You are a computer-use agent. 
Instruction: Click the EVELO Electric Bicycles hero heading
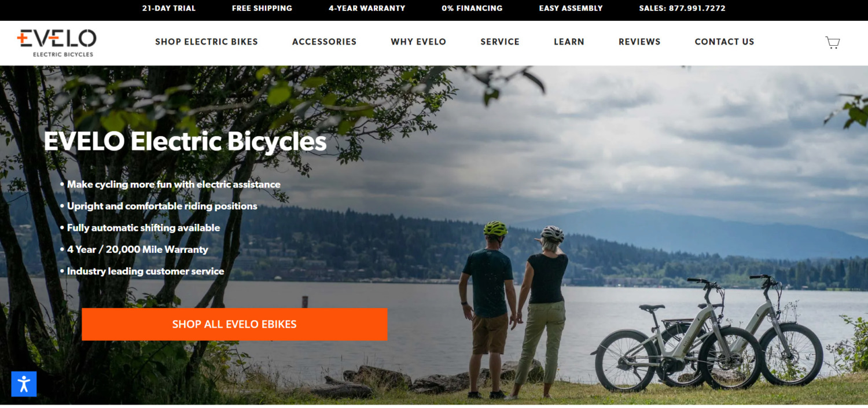click(185, 142)
